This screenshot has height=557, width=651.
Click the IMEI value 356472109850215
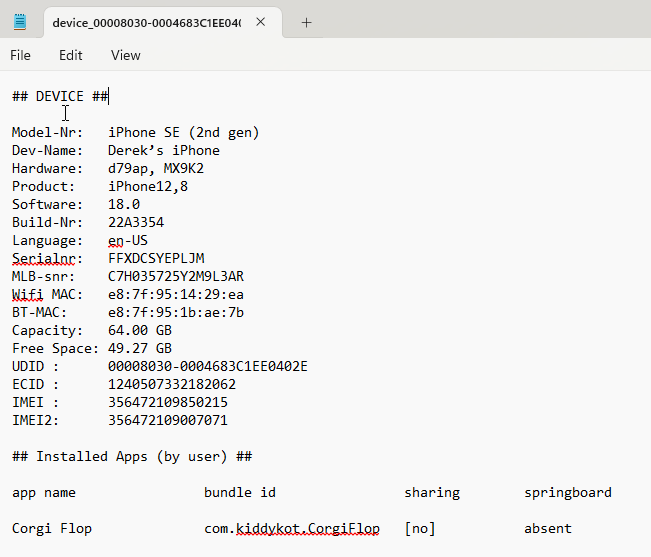167,402
